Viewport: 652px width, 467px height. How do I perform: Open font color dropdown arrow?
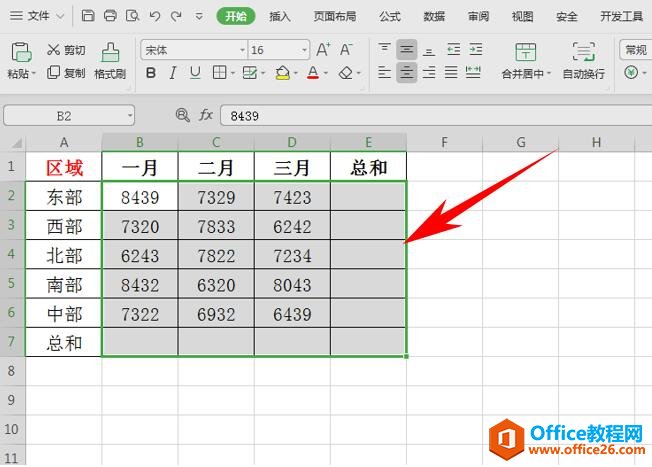(326, 74)
